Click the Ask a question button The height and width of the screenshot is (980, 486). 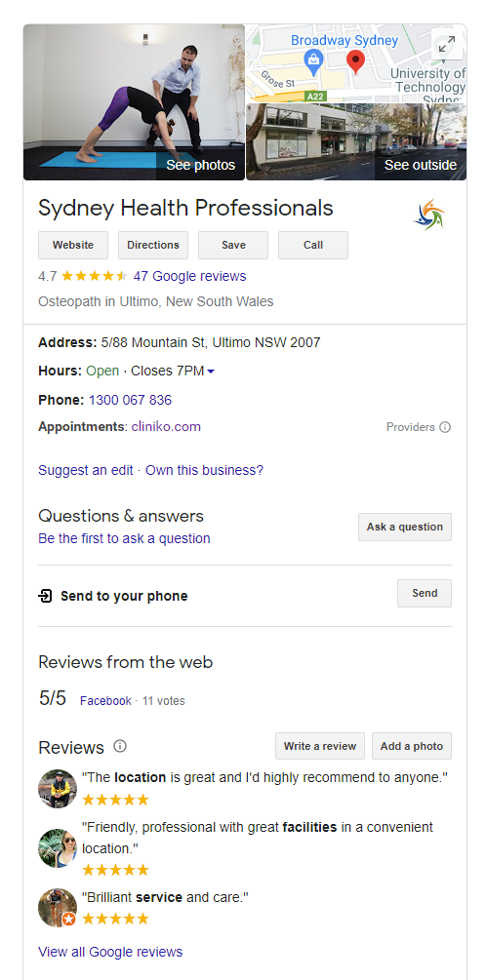[x=405, y=527]
